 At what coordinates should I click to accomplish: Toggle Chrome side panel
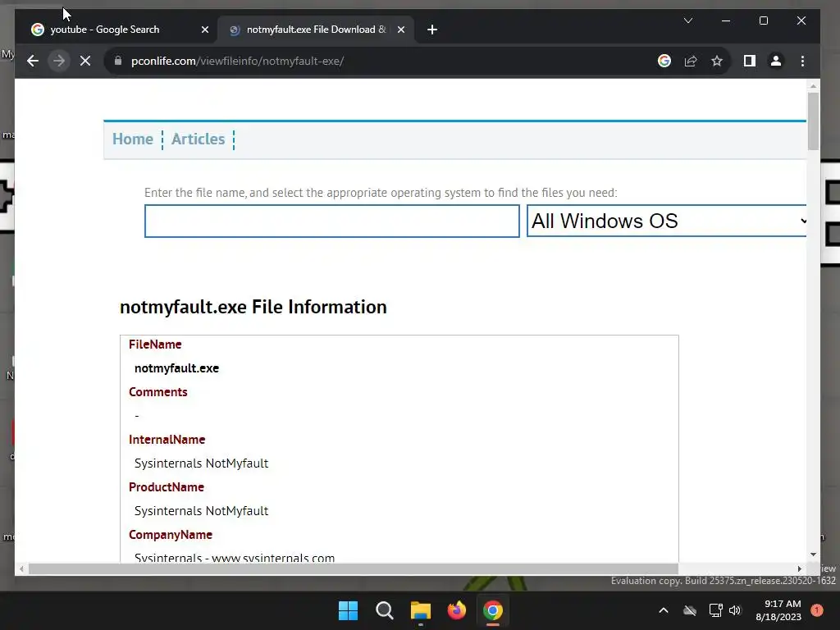[750, 61]
